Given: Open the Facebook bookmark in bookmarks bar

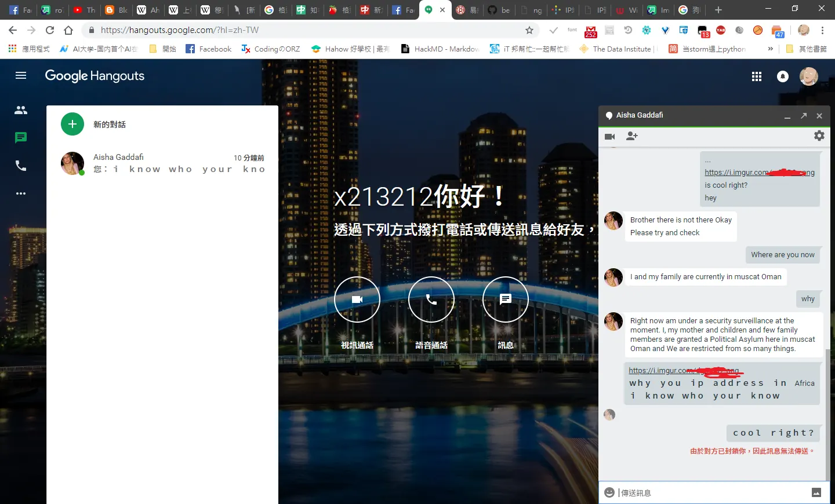Looking at the screenshot, I should 208,49.
